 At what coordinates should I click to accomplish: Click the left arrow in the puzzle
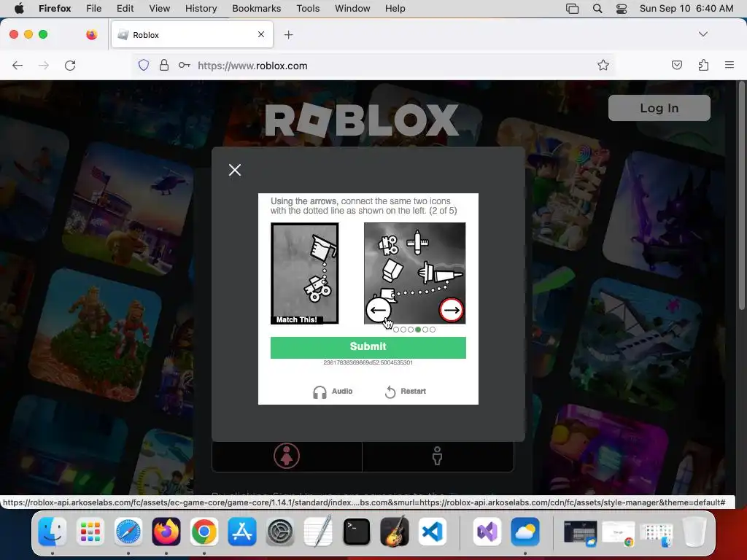point(379,310)
